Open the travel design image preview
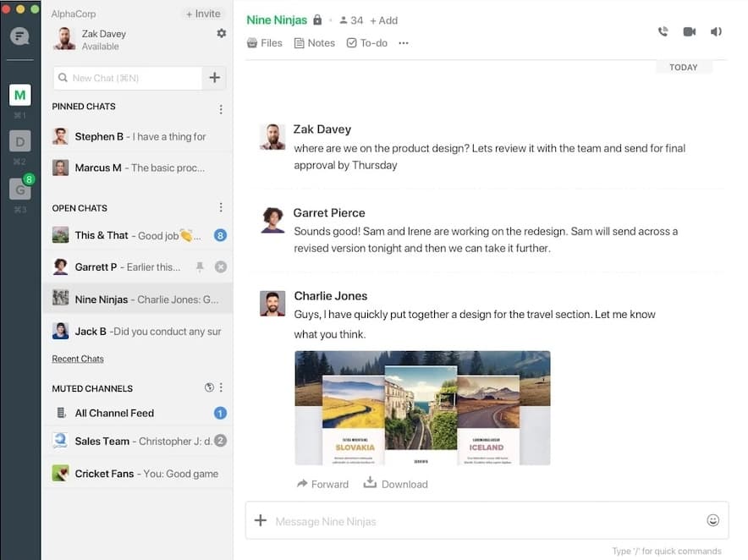The image size is (748, 560). point(422,408)
